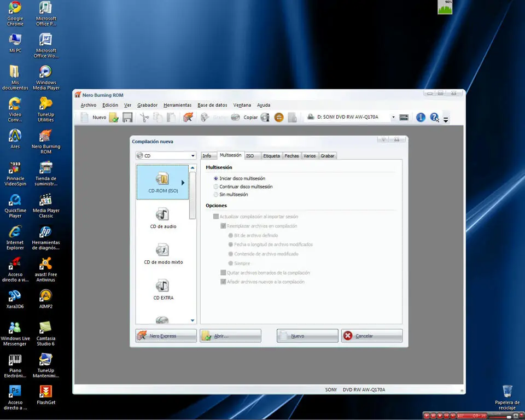Expand toolbar overflow options arrow

point(446,119)
